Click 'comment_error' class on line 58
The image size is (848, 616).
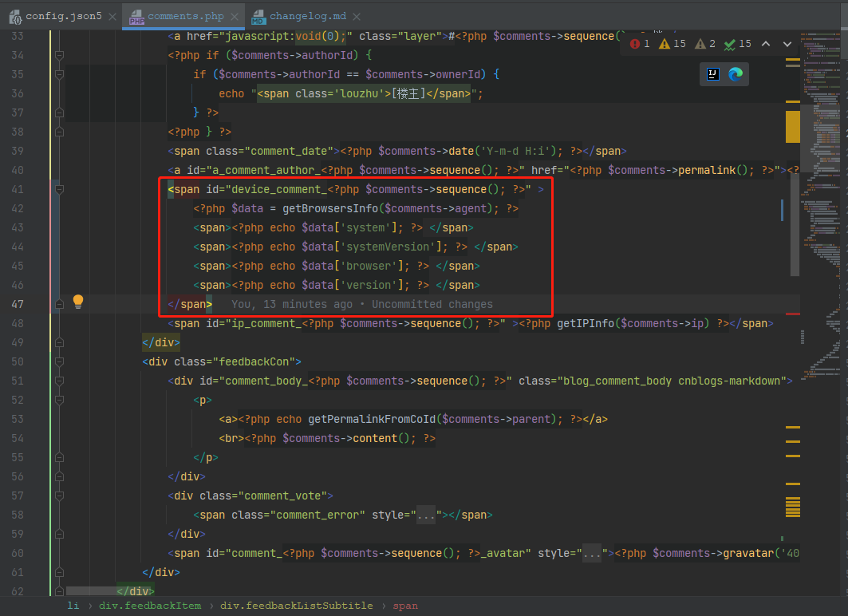point(318,515)
